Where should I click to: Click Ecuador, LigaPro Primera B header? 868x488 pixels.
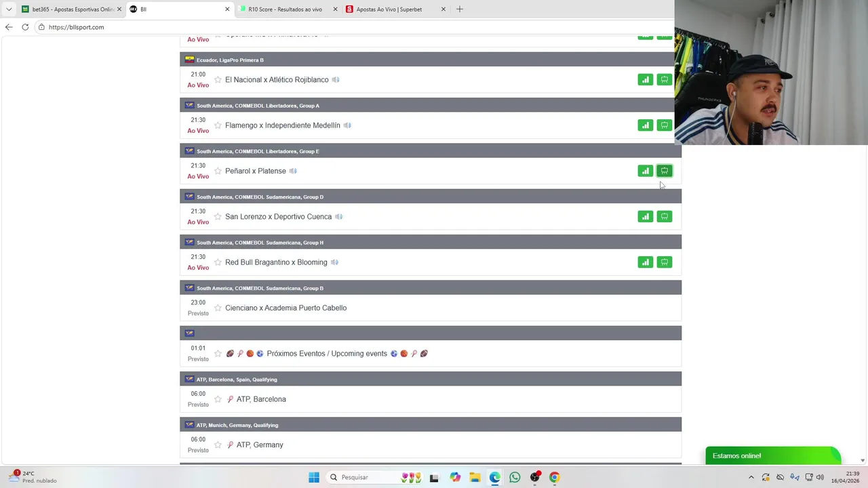point(431,60)
